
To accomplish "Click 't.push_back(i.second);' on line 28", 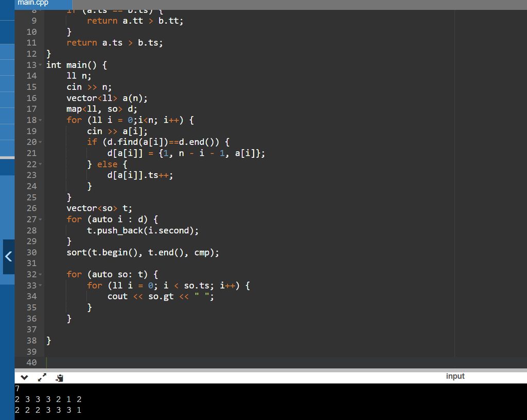I will tap(143, 230).
